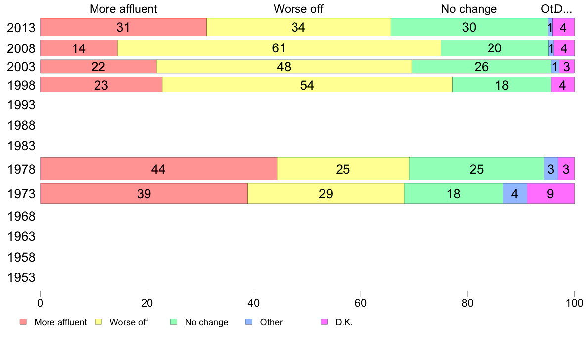Click the More affluent column header

pos(123,9)
